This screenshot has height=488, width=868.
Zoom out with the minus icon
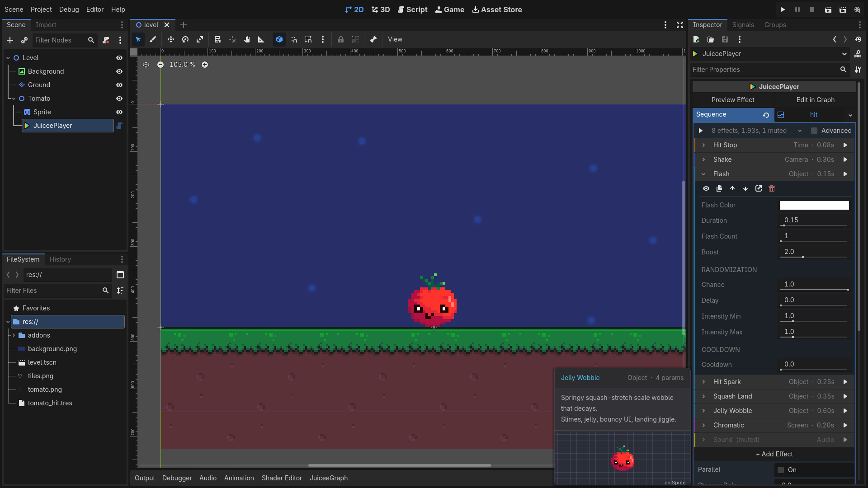coord(160,65)
